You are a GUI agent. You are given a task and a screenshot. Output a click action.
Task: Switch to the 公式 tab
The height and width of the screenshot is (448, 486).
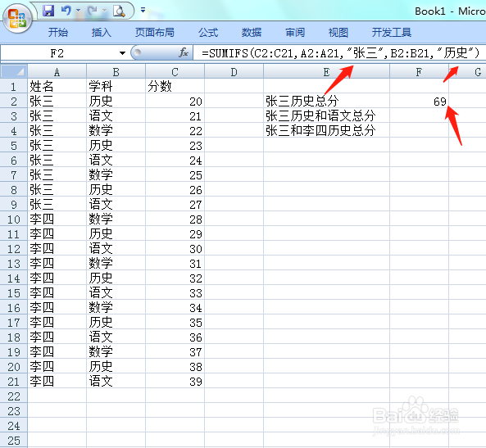[x=208, y=32]
